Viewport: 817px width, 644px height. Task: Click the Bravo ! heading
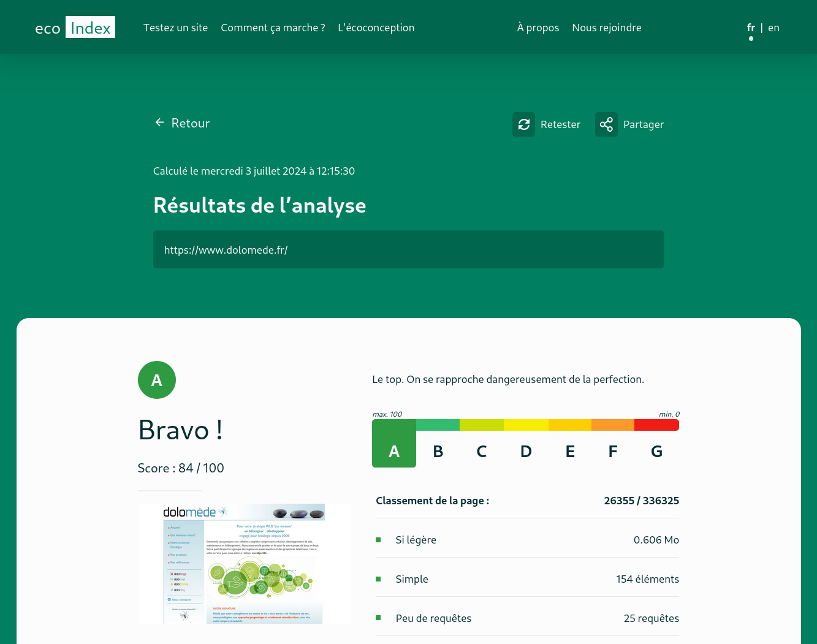click(x=180, y=430)
